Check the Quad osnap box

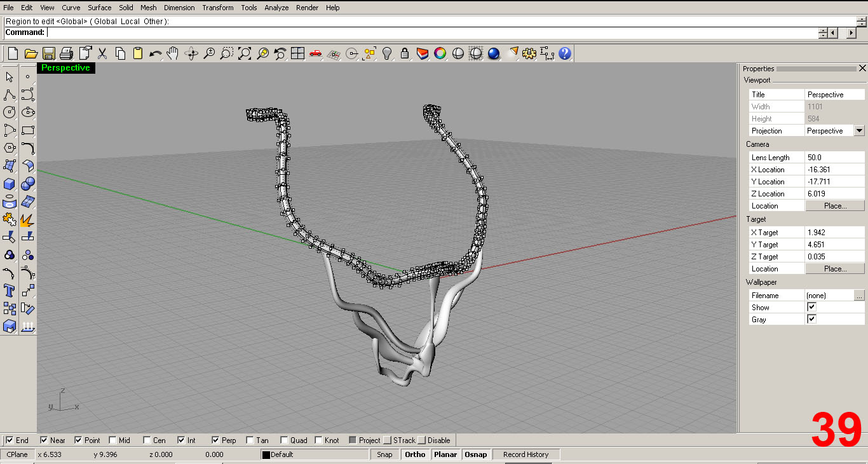(284, 440)
